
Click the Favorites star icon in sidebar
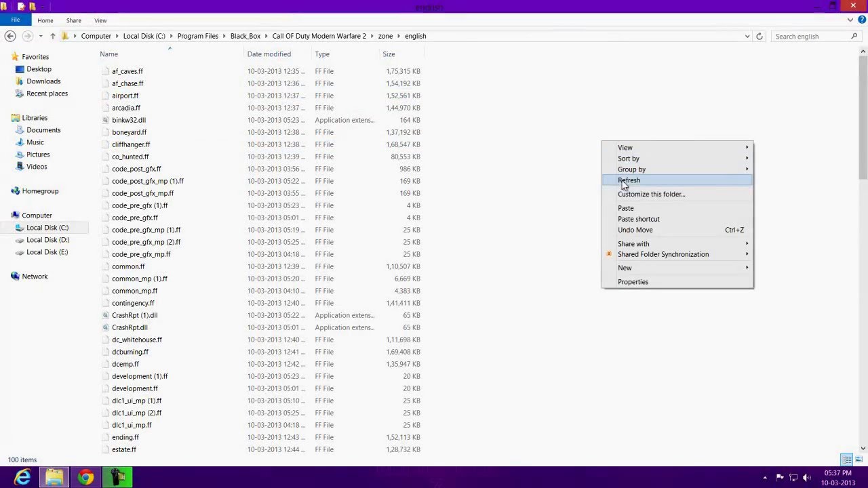(x=15, y=57)
